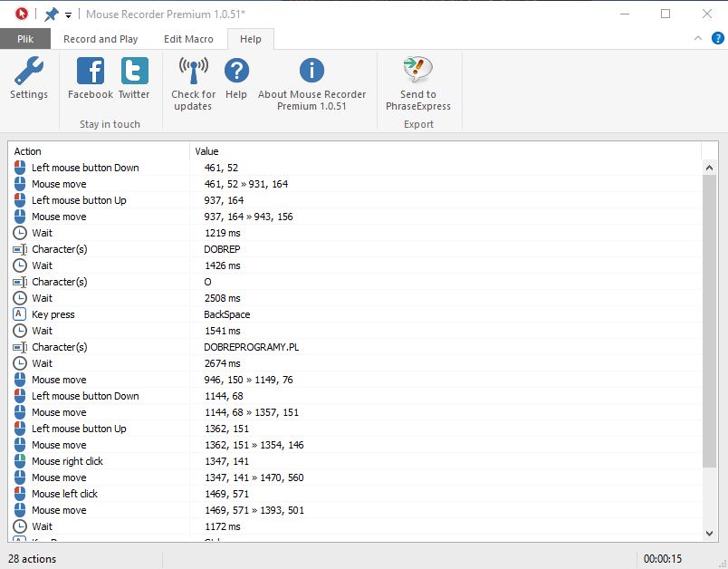Select mouse icon of Left mouse button Up 1362, 151

pos(20,429)
